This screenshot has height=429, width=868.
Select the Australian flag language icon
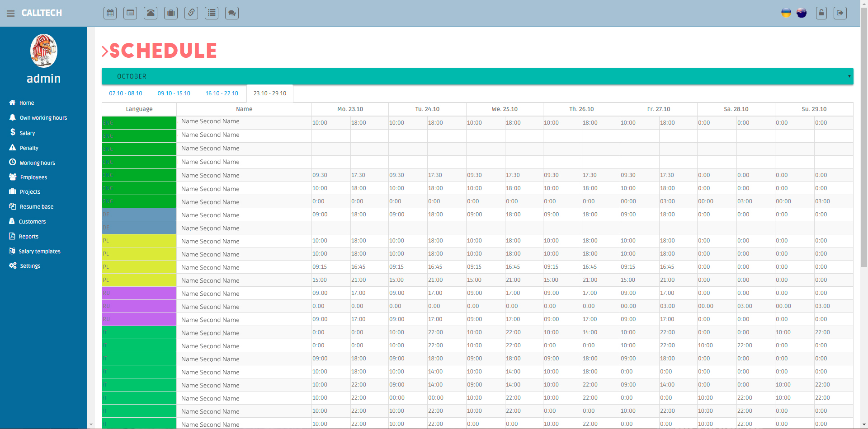pyautogui.click(x=802, y=13)
